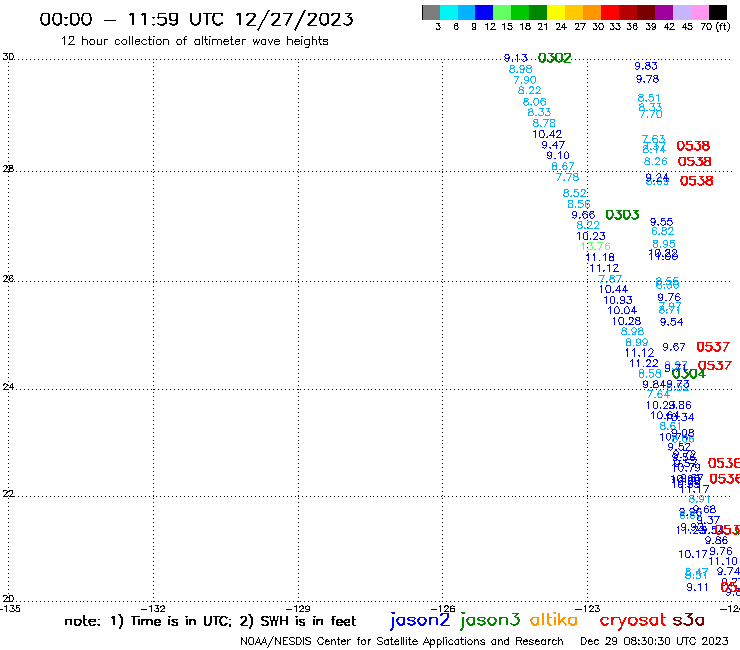Click the gray 3 ft legend swatch
This screenshot has height=650, width=740.
click(431, 12)
